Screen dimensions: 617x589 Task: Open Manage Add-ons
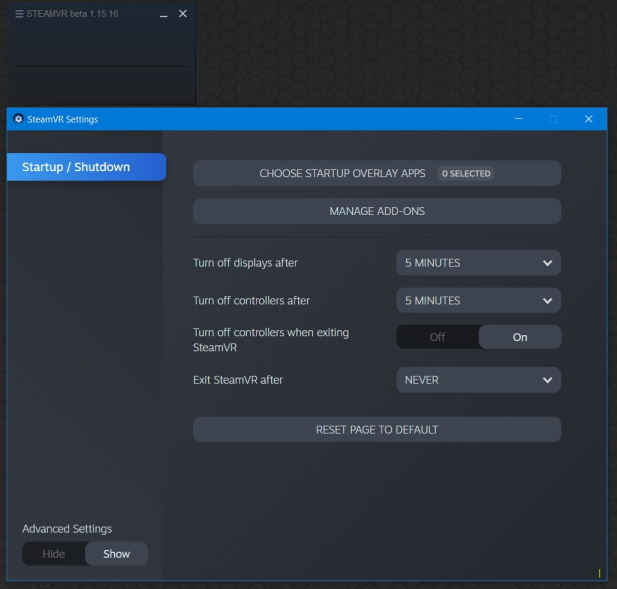(376, 211)
